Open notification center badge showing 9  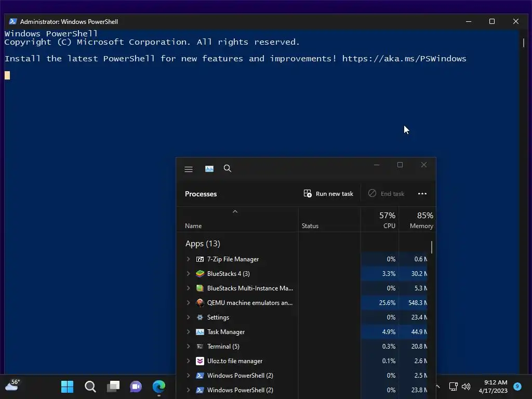click(517, 387)
